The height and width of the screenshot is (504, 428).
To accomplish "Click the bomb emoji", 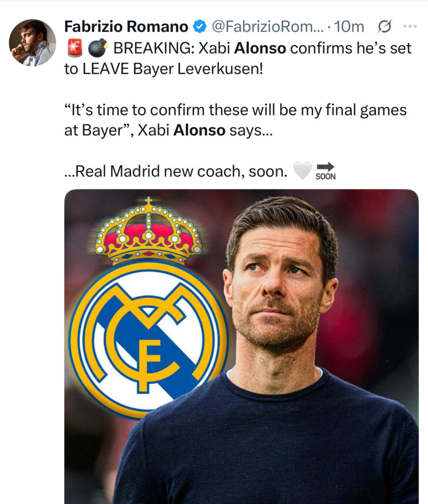I will tap(97, 48).
